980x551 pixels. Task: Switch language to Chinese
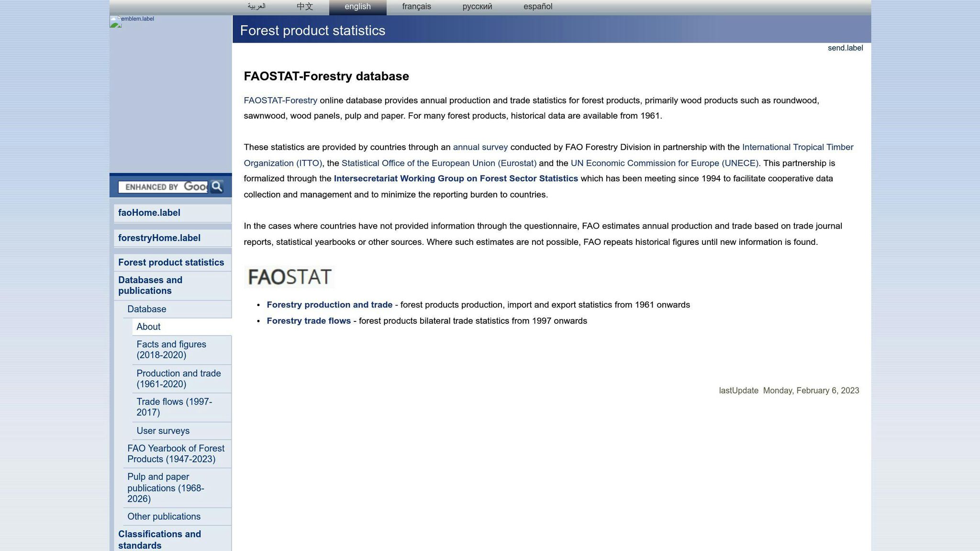click(305, 7)
